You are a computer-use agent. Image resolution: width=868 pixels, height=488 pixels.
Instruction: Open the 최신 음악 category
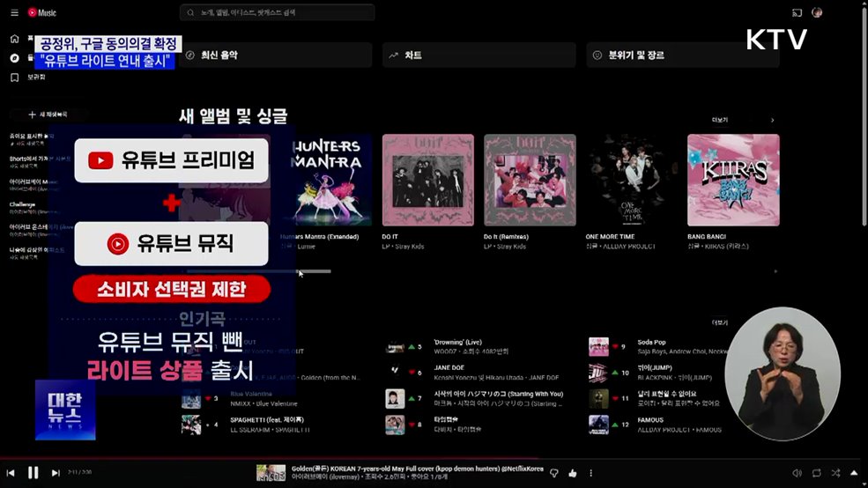point(275,55)
